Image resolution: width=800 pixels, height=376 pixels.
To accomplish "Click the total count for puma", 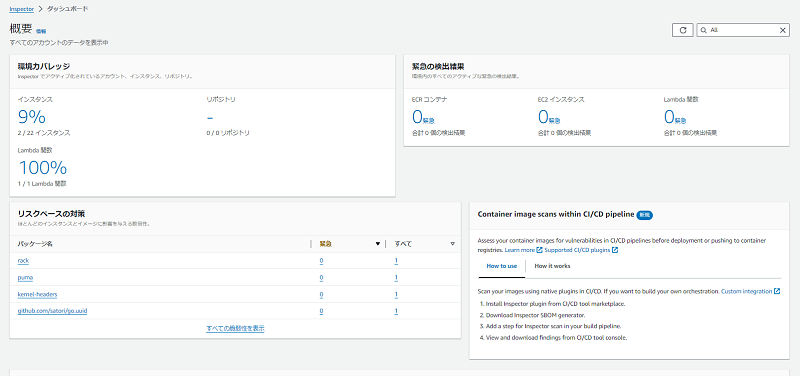I will coord(396,278).
